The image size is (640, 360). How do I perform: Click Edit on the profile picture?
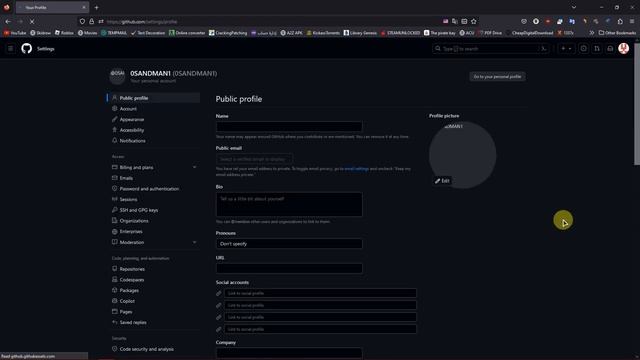[x=442, y=181]
